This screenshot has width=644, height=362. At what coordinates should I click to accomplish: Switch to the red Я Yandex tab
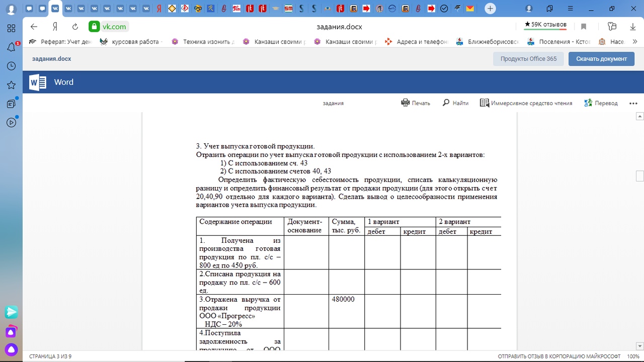[x=159, y=9]
